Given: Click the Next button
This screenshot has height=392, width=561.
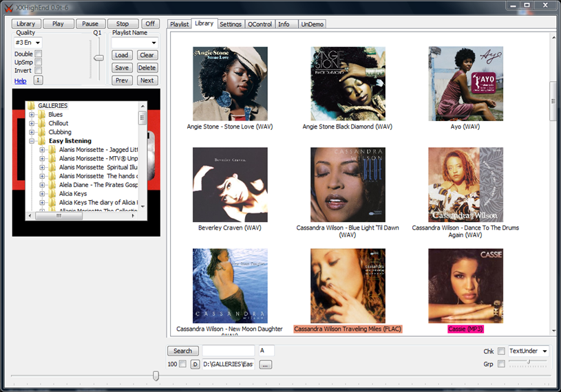Looking at the screenshot, I should pos(147,80).
